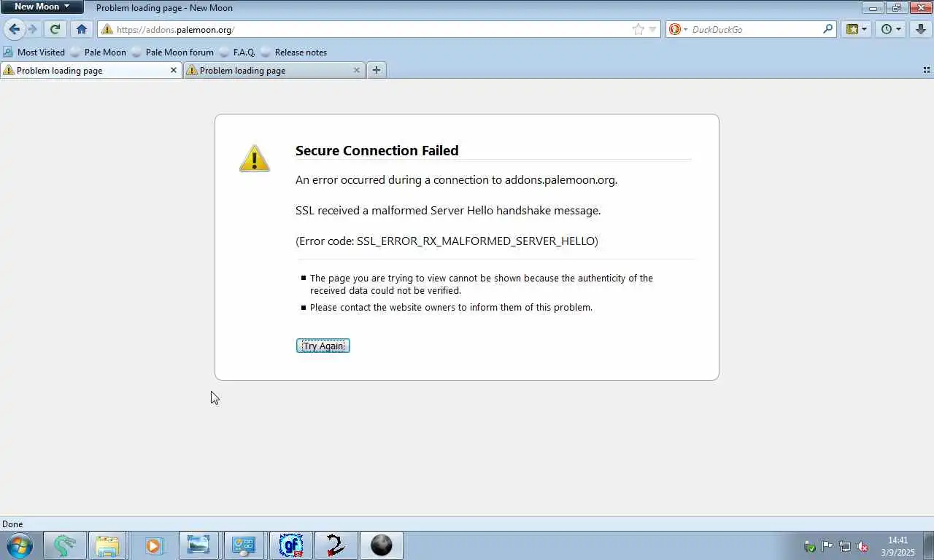This screenshot has height=560, width=934.
Task: Open the Most Visited bookmarks folder
Action: [34, 52]
